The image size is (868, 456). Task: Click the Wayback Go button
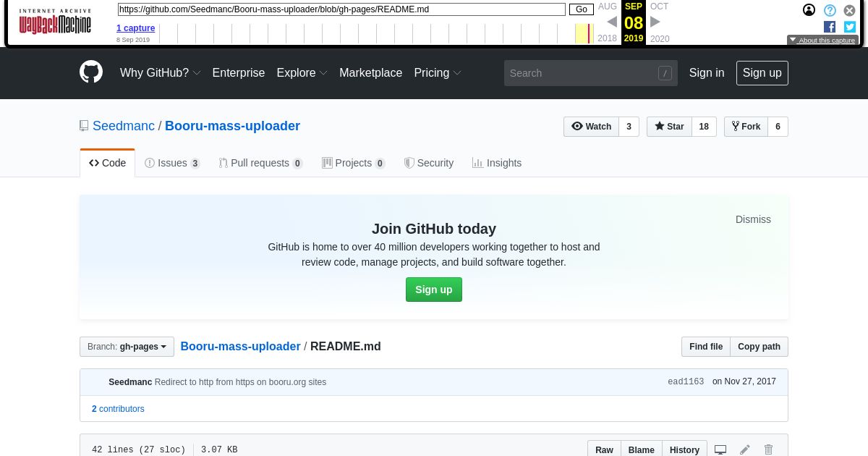(582, 9)
